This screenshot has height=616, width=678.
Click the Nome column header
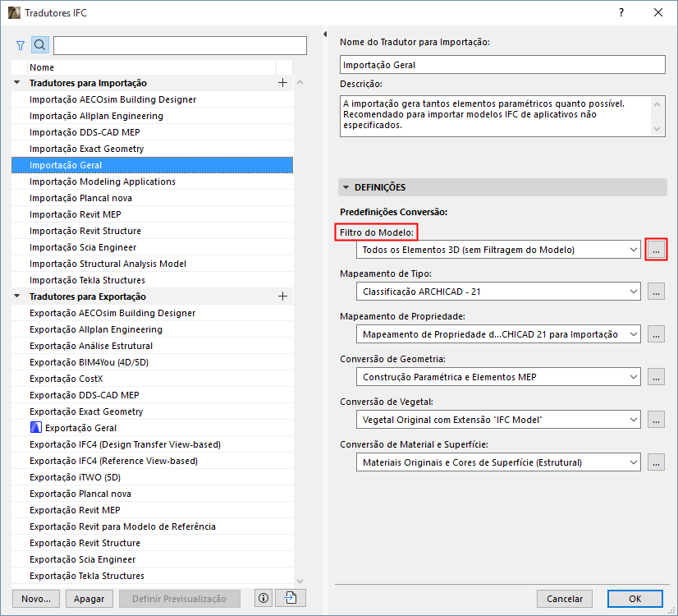[x=152, y=67]
